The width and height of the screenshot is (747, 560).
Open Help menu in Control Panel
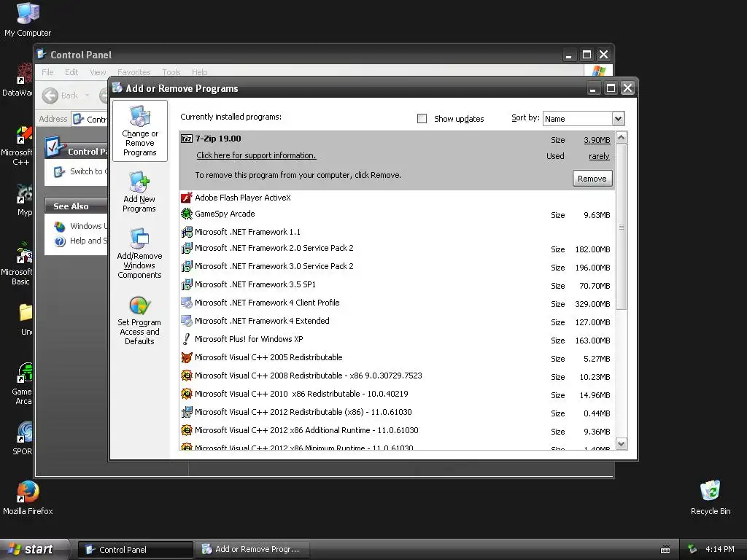click(x=200, y=72)
